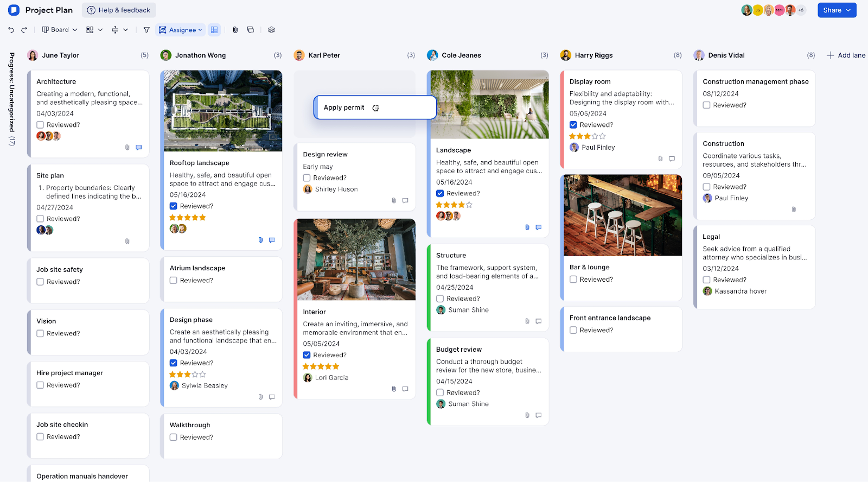Viewport: 868px width, 482px height.
Task: Click the redo arrow icon
Action: [x=24, y=30]
